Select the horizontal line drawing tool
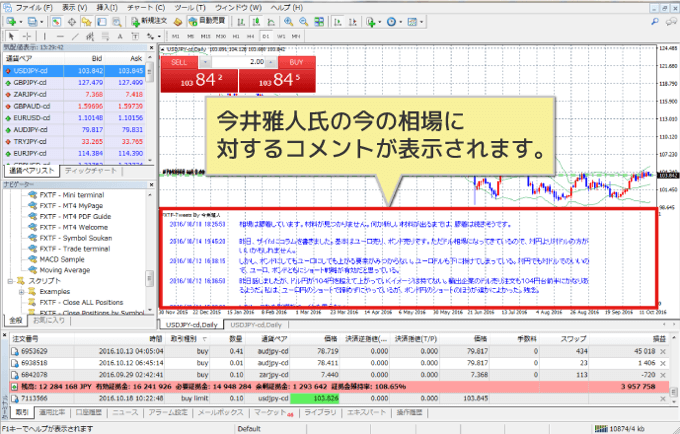The height and width of the screenshot is (434, 680). pos(60,36)
